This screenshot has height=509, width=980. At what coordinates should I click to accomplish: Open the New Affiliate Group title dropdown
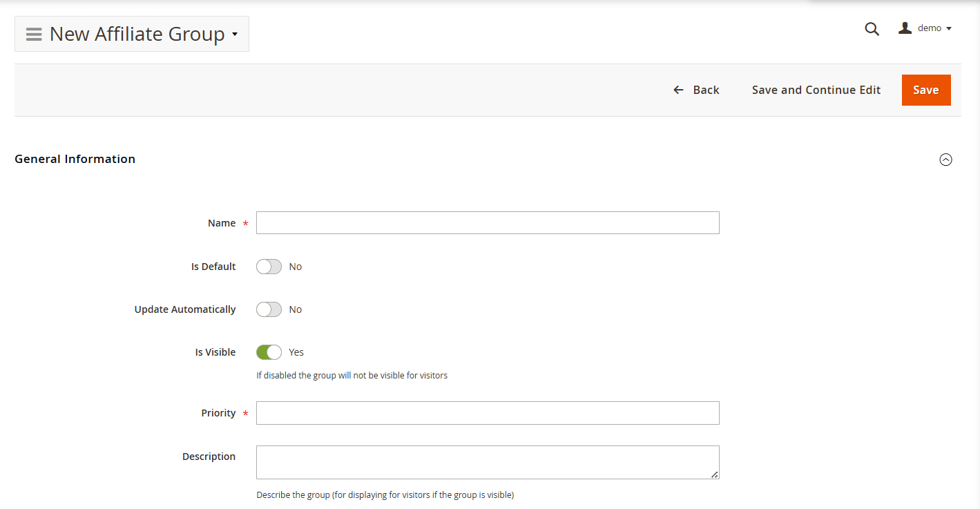pyautogui.click(x=235, y=35)
